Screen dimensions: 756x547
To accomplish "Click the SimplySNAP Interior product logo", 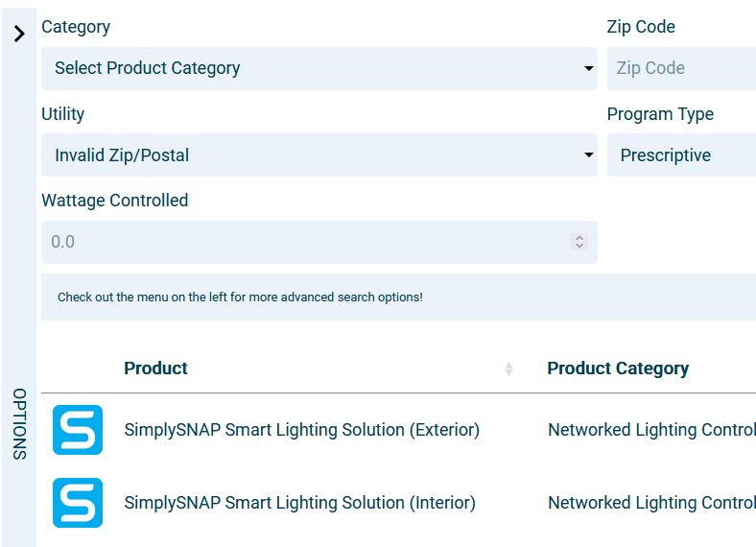I will [78, 503].
